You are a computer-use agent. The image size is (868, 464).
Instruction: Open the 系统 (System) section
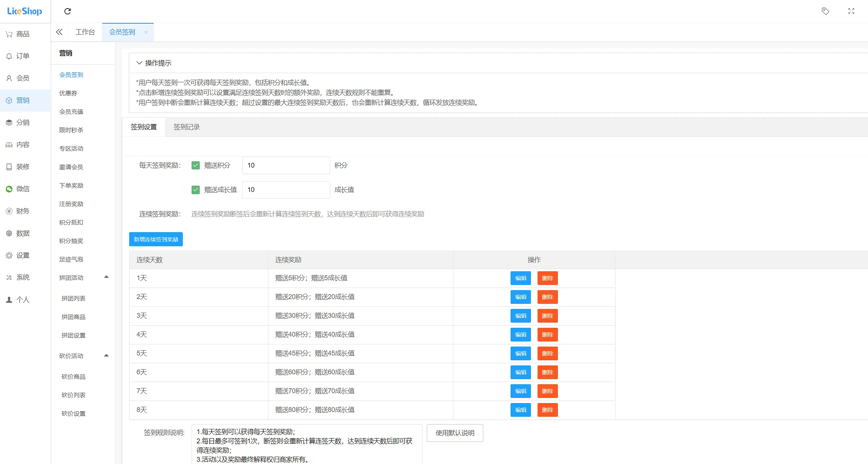pos(22,277)
